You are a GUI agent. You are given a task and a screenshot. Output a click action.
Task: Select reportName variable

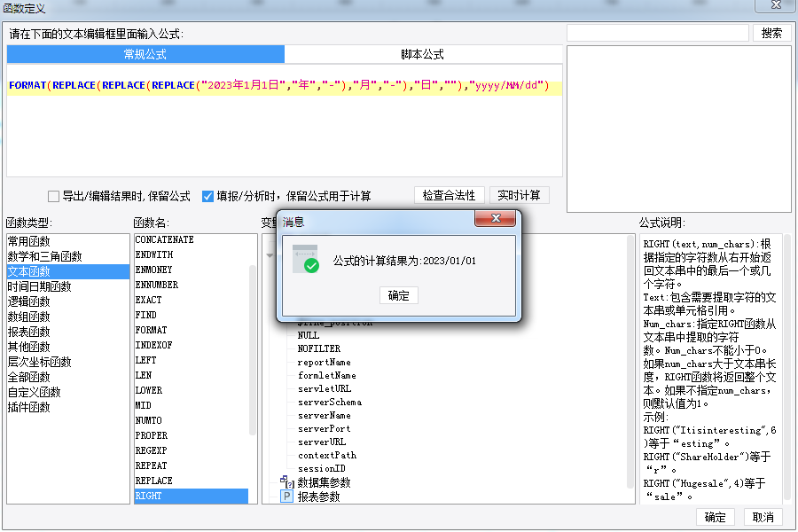coord(325,362)
